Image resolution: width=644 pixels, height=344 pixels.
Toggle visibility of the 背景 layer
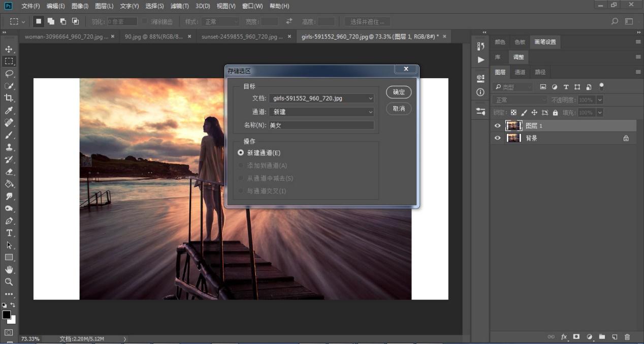[498, 138]
